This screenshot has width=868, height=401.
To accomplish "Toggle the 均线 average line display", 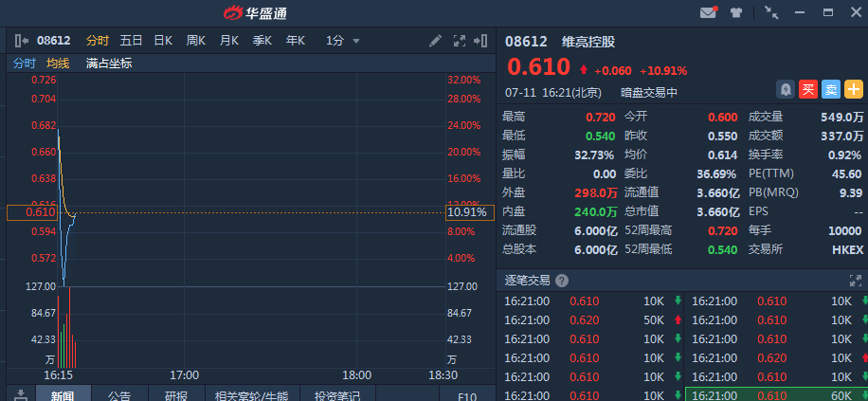I will point(58,64).
